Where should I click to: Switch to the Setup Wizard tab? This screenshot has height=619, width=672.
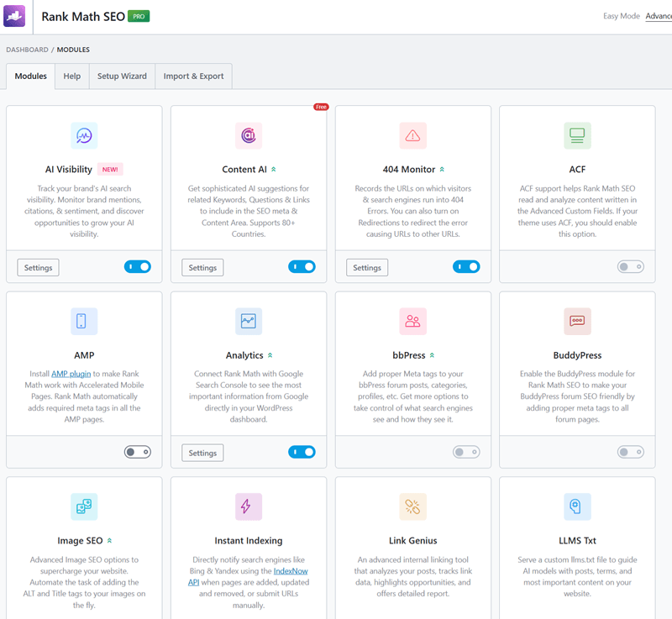pyautogui.click(x=122, y=76)
